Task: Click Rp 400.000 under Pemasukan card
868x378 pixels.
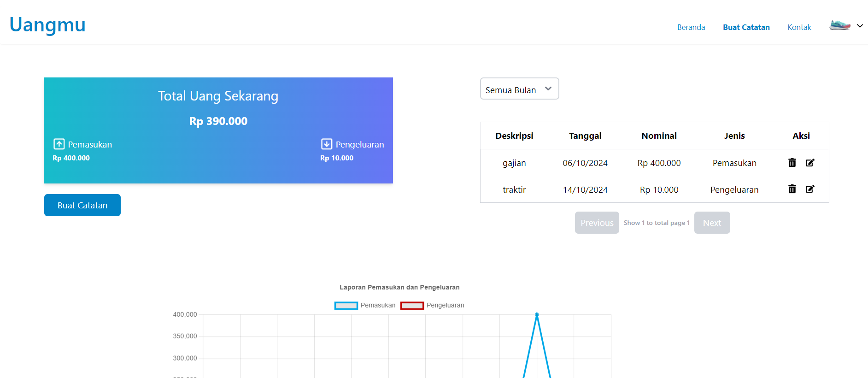Action: click(x=71, y=158)
